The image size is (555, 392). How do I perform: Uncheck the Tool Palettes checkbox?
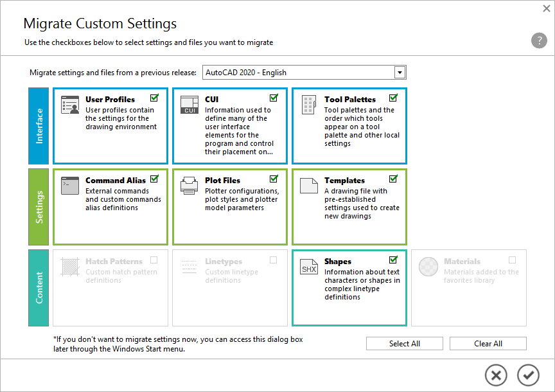393,98
